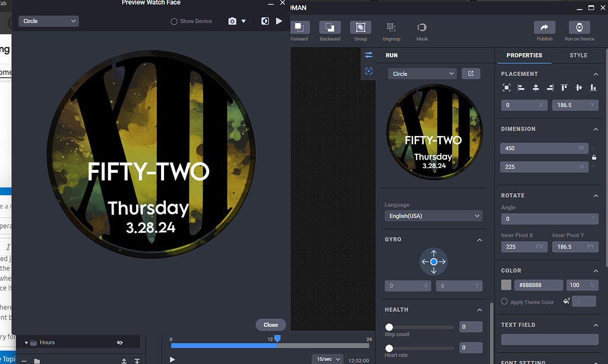Open the Circle shape dropdown in Preview window
The height and width of the screenshot is (364, 608).
click(x=49, y=21)
